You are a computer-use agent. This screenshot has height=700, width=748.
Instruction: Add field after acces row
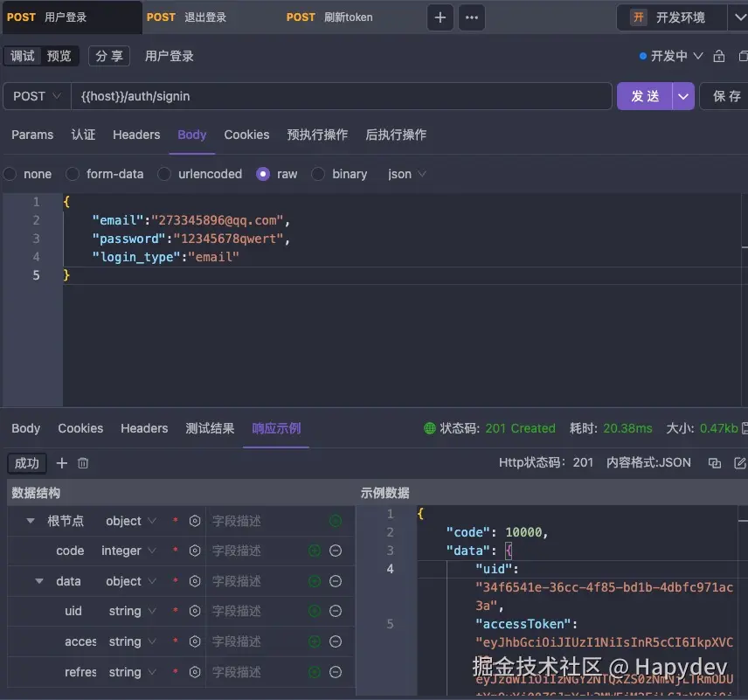point(315,641)
